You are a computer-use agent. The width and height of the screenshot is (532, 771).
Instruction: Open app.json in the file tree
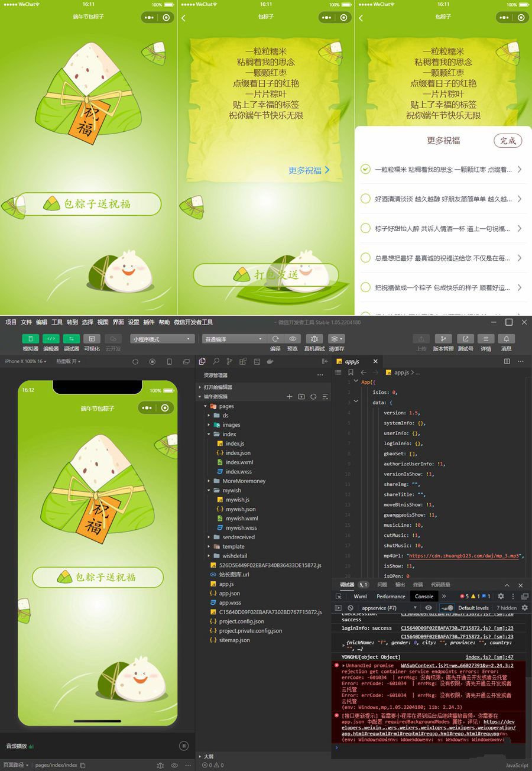[229, 593]
